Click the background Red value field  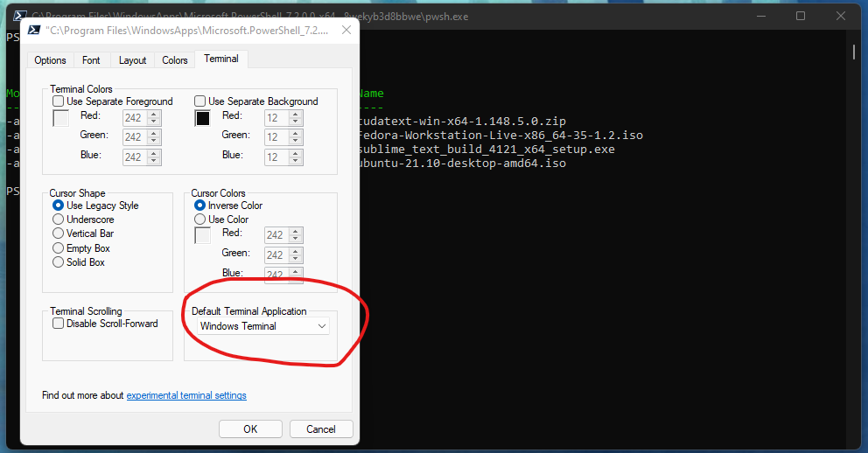coord(277,118)
